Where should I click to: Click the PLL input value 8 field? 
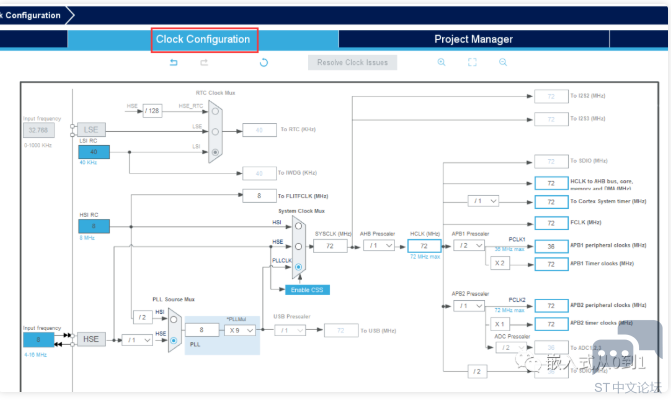point(202,330)
